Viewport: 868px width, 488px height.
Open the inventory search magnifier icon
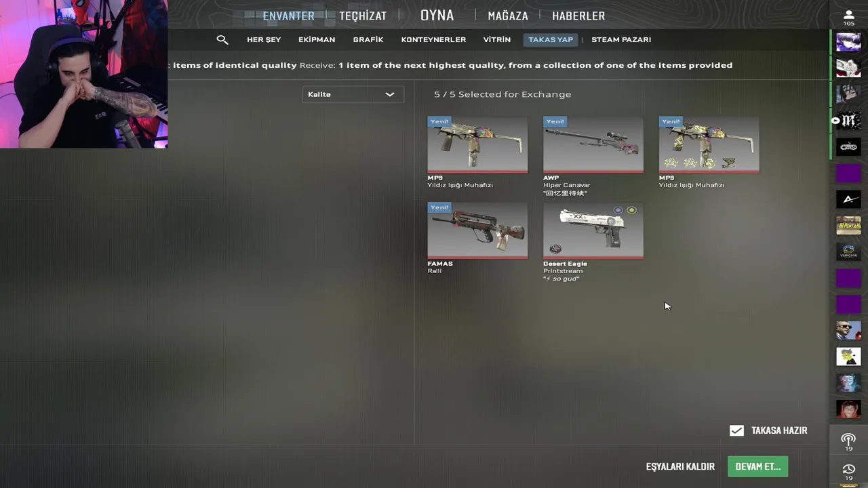222,40
